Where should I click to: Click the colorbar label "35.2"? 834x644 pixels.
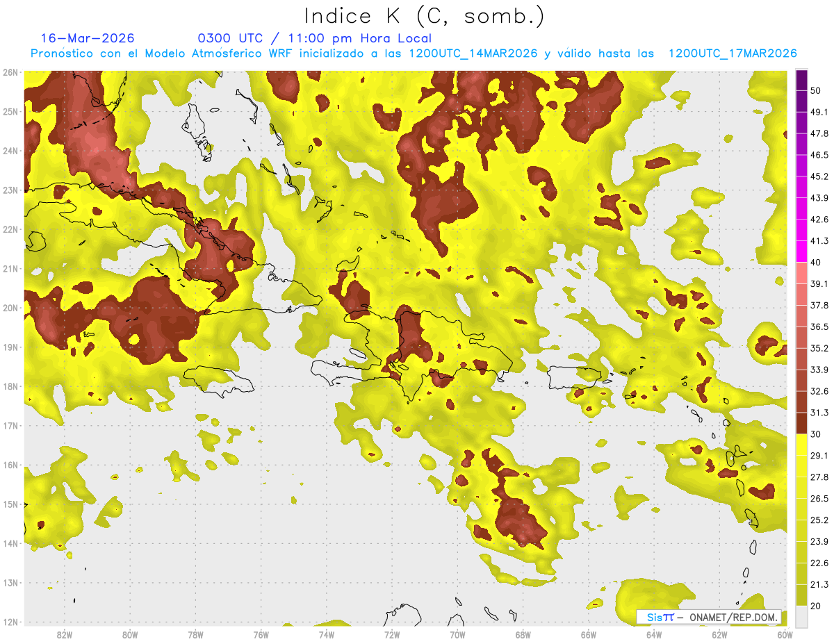click(x=819, y=348)
